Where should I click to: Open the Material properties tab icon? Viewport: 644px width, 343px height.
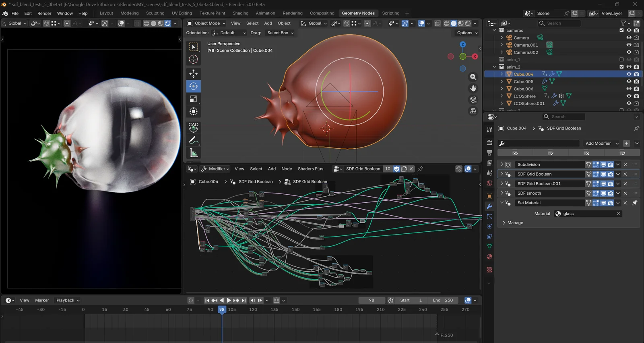click(x=489, y=257)
